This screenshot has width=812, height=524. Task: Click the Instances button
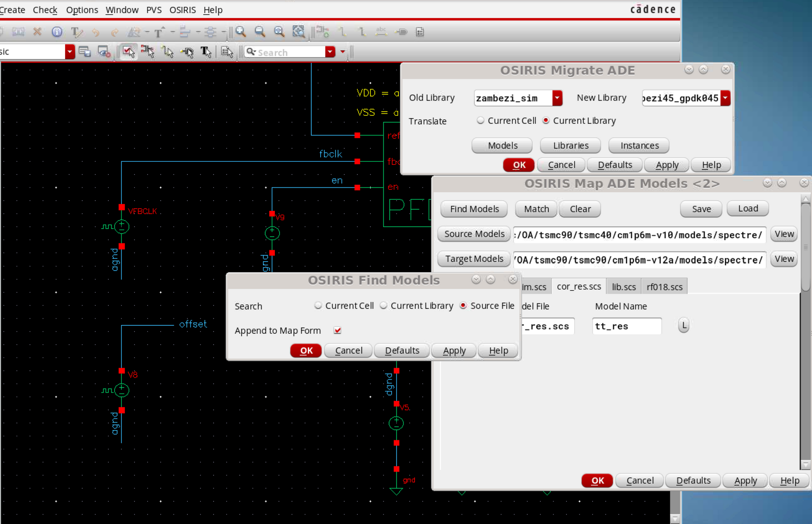[639, 145]
